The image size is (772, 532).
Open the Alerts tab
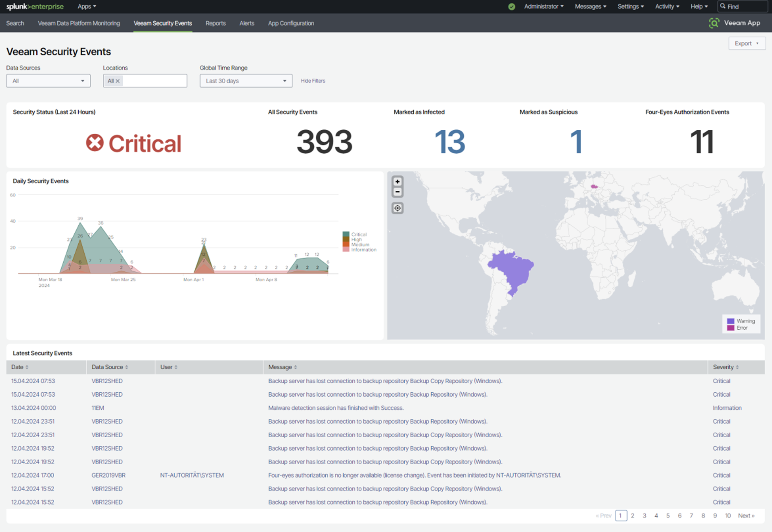(247, 23)
